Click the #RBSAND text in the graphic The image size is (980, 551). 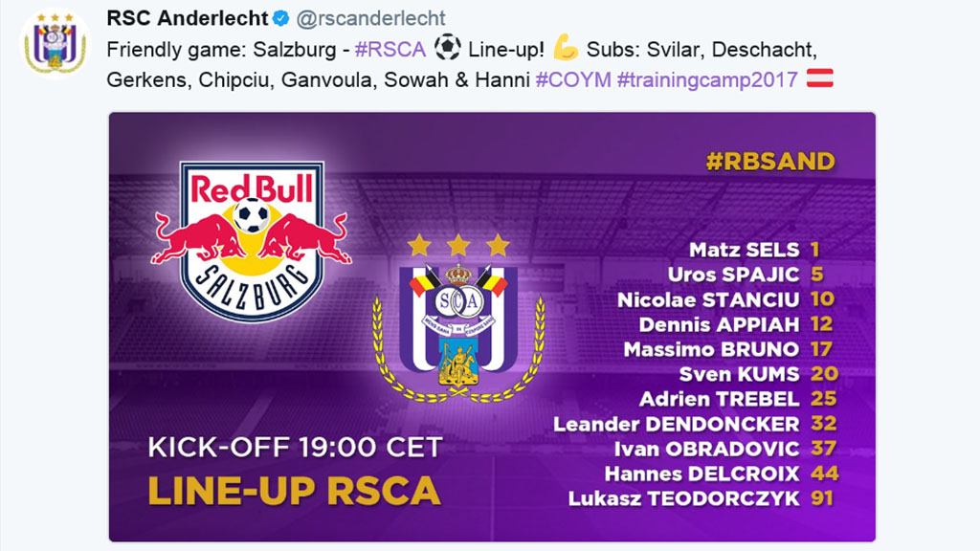769,161
